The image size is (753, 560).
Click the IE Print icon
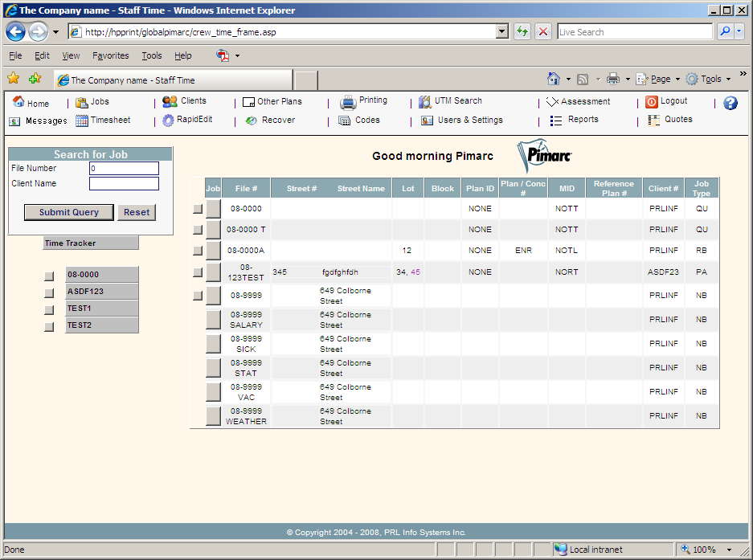pos(613,79)
